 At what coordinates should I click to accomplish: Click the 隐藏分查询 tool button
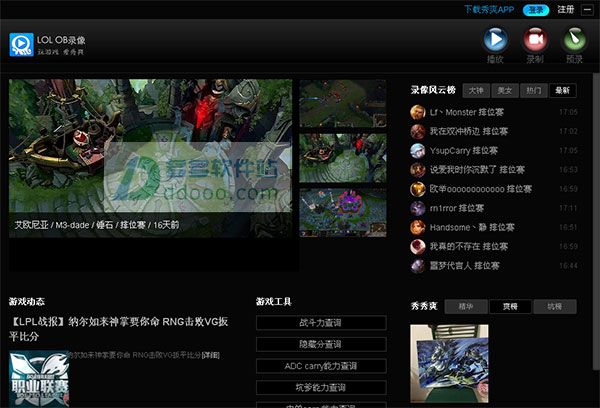pos(321,344)
